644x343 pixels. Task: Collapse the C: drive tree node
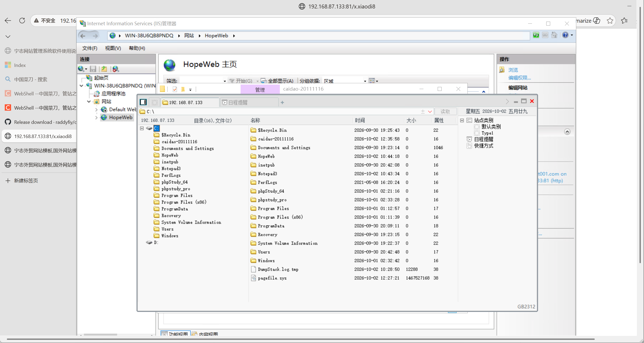point(142,128)
